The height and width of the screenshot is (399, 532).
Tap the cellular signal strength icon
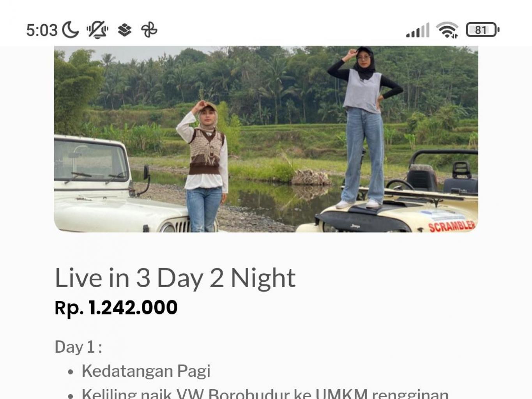point(417,30)
